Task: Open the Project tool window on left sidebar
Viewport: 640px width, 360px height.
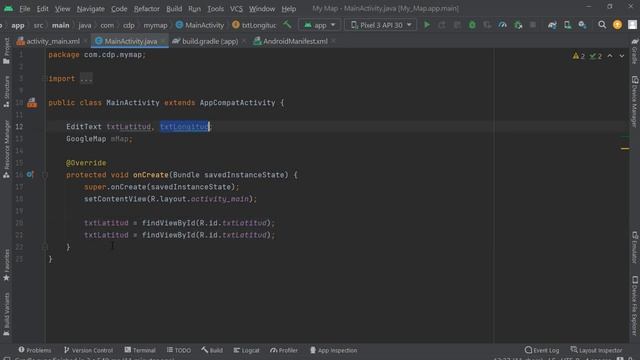Action: point(6,51)
